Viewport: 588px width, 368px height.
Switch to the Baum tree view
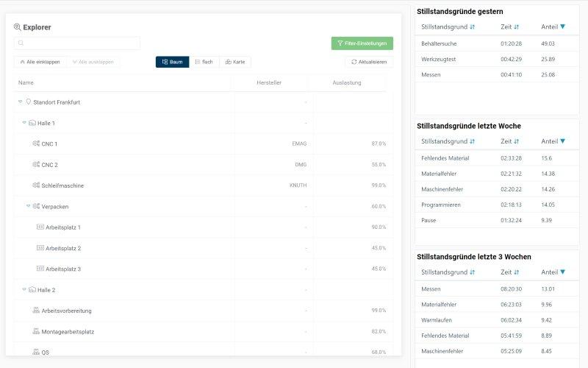[x=172, y=62]
